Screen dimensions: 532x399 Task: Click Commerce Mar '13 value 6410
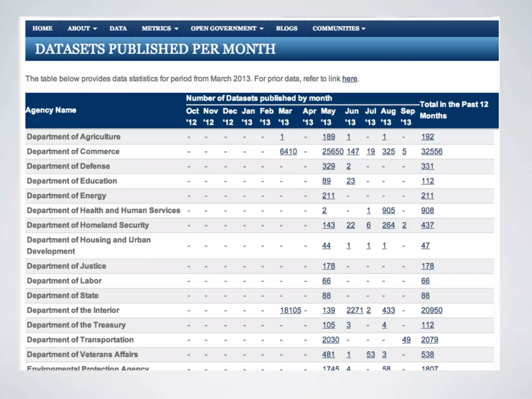pos(288,151)
